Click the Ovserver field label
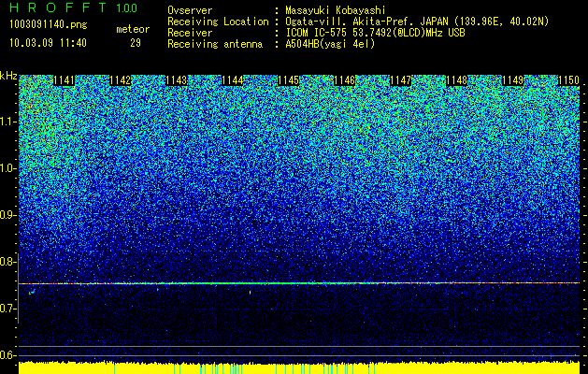Viewport: 588px width, 374px height. 190,10
